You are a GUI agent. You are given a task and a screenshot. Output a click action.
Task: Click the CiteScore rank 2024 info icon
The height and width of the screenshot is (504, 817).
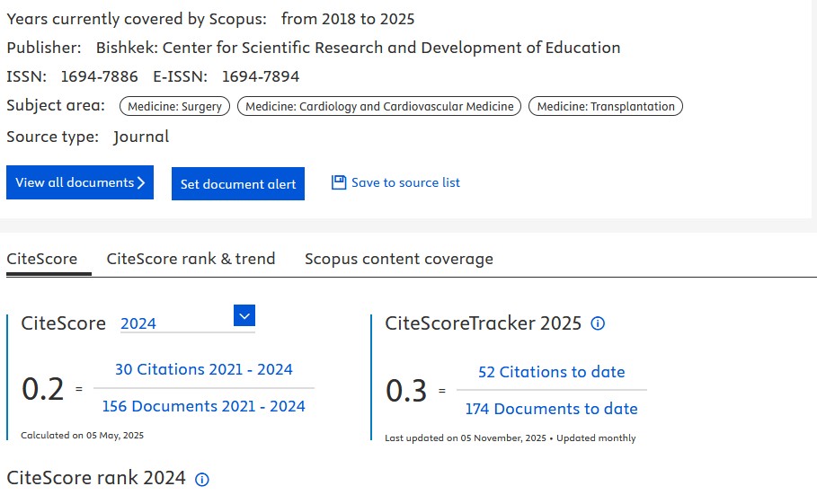click(202, 479)
